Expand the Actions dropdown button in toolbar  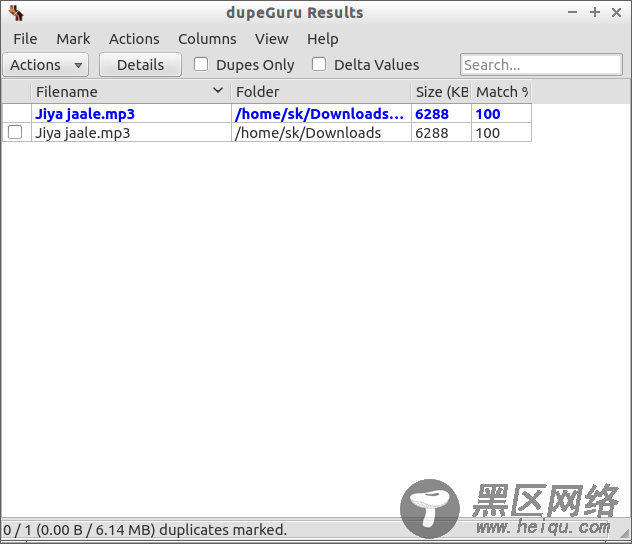coord(46,65)
